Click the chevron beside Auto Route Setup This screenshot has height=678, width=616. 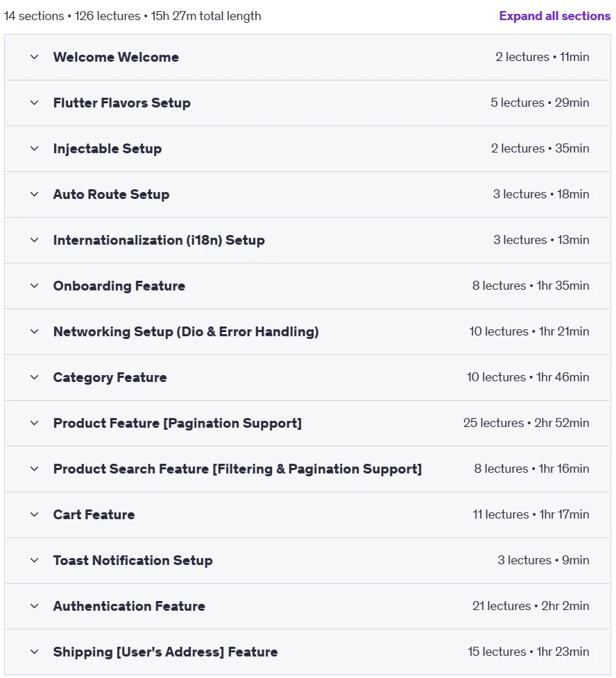(34, 195)
